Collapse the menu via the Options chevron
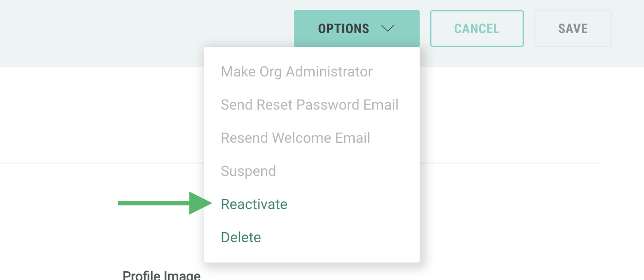 pos(387,29)
